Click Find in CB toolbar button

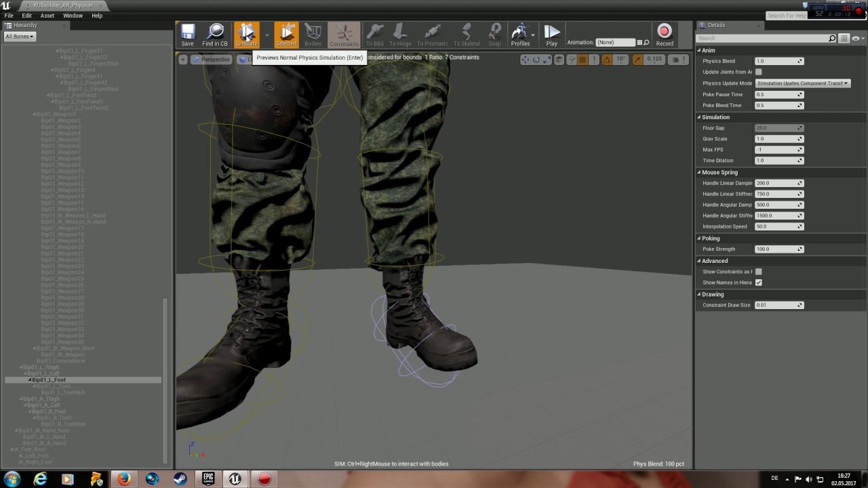click(215, 35)
